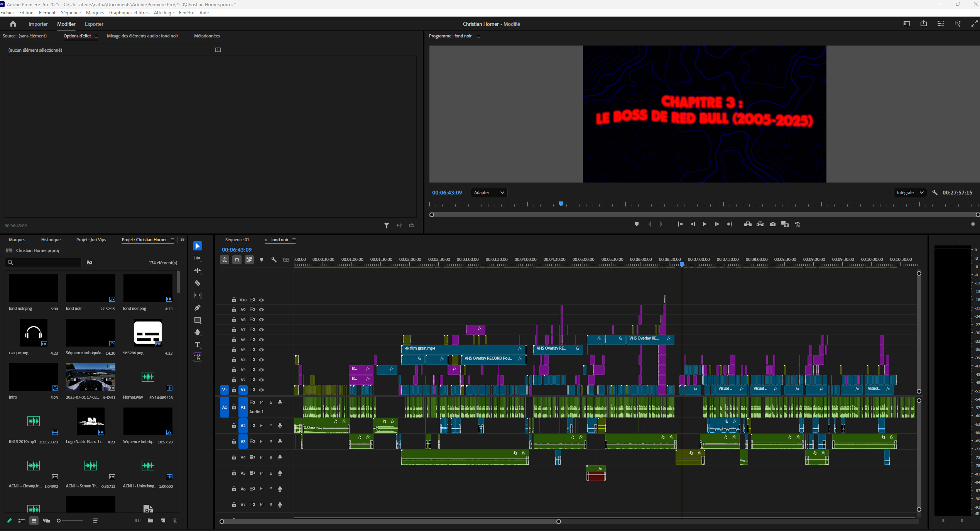
Task: Click the Extract button in Program monitor
Action: tap(760, 224)
